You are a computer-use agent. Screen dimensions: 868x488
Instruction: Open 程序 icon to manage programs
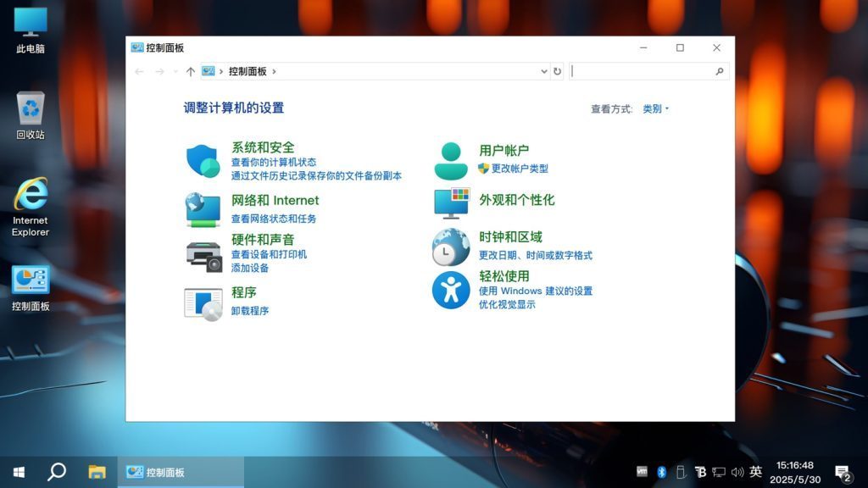click(203, 303)
